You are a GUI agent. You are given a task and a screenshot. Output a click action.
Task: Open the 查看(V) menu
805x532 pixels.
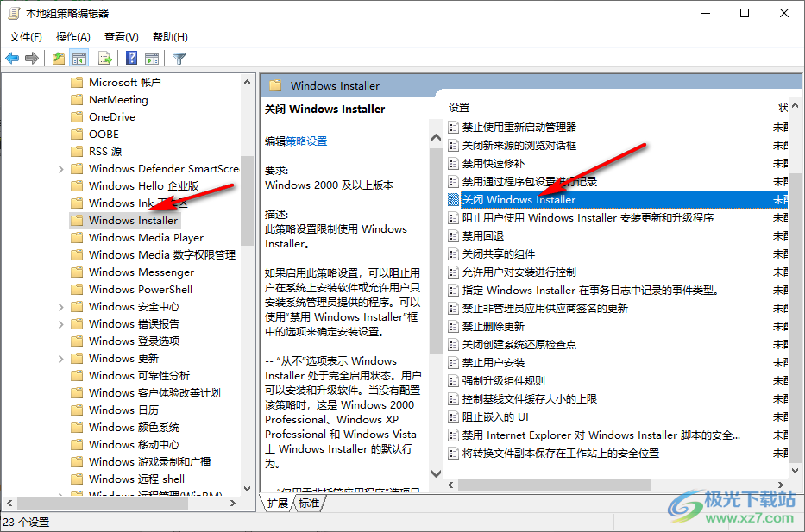[x=121, y=36]
